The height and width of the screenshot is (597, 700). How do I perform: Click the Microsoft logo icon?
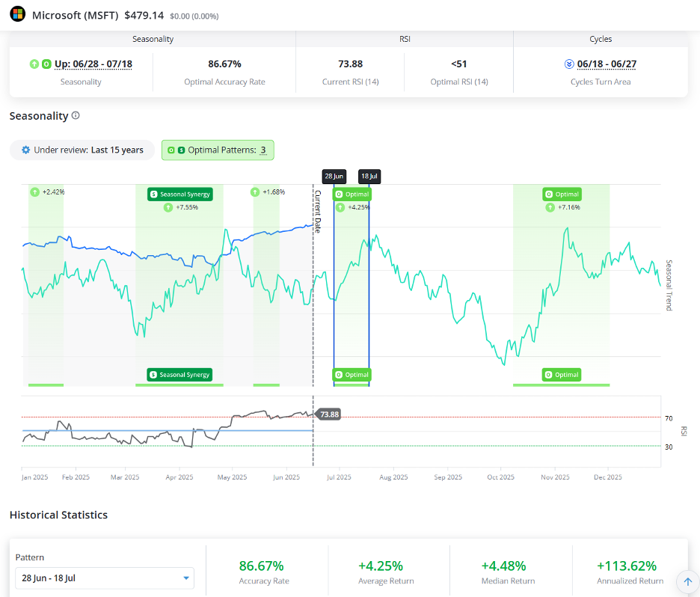(x=17, y=14)
